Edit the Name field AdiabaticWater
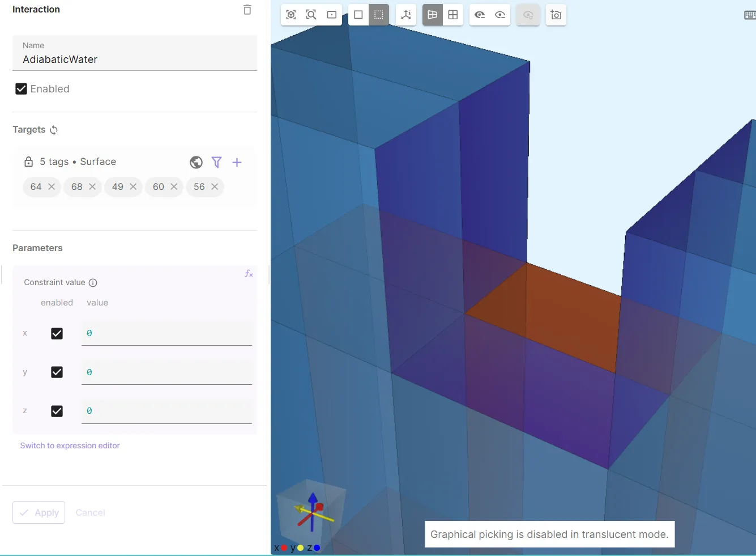The width and height of the screenshot is (756, 556). tap(135, 60)
